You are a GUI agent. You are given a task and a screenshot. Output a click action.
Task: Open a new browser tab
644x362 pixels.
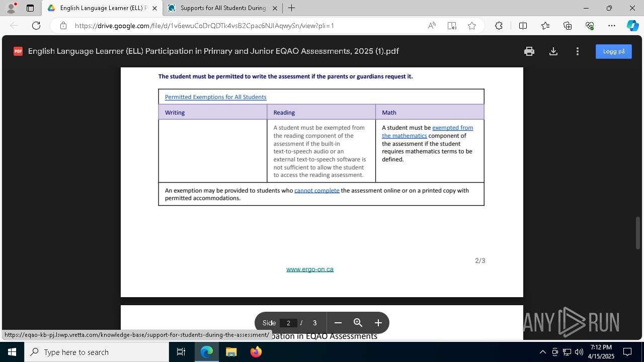tap(291, 8)
